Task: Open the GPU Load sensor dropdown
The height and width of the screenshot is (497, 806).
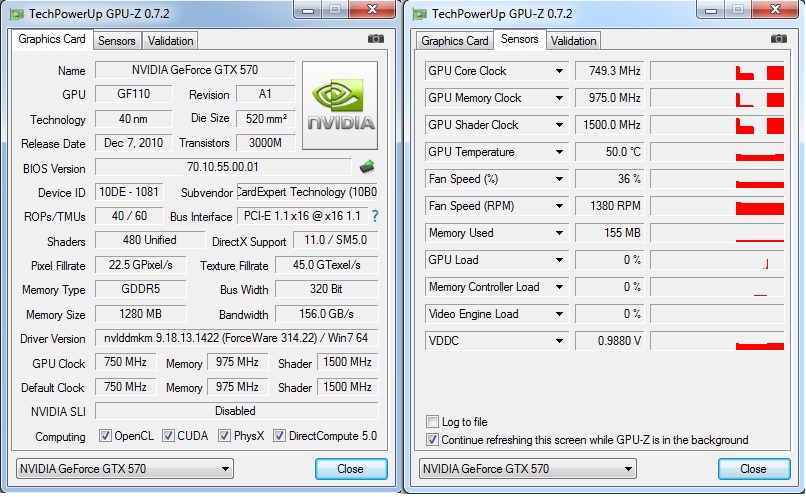Action: 559,260
